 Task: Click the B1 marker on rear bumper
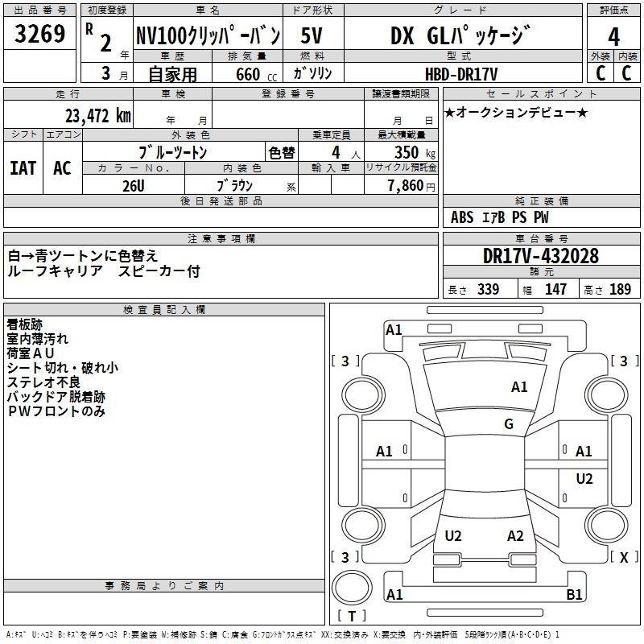pos(574,595)
